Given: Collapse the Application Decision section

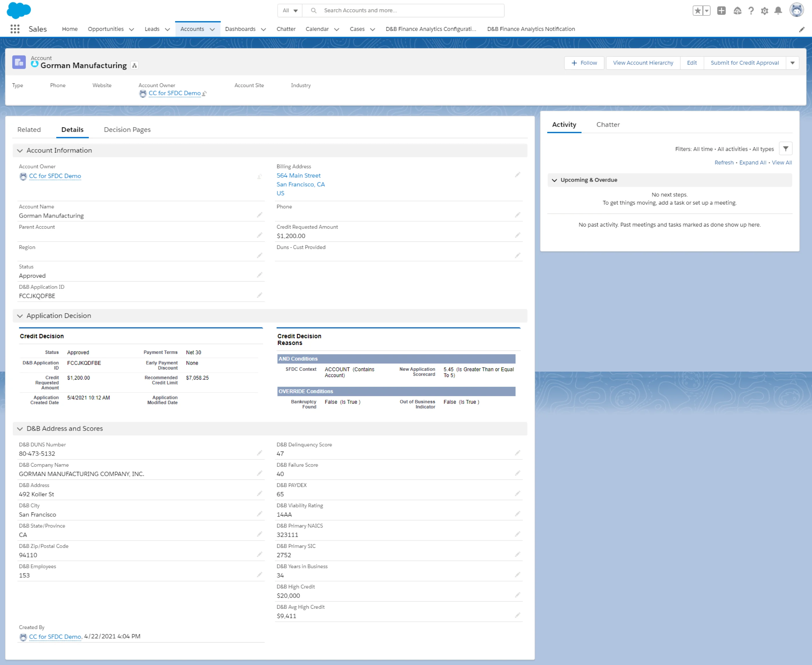Looking at the screenshot, I should [20, 316].
